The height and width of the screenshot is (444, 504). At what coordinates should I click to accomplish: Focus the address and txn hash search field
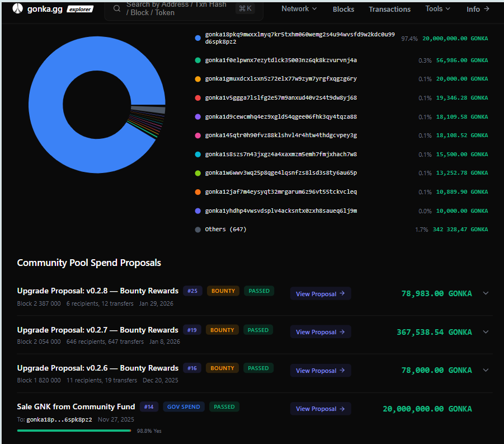(176, 8)
